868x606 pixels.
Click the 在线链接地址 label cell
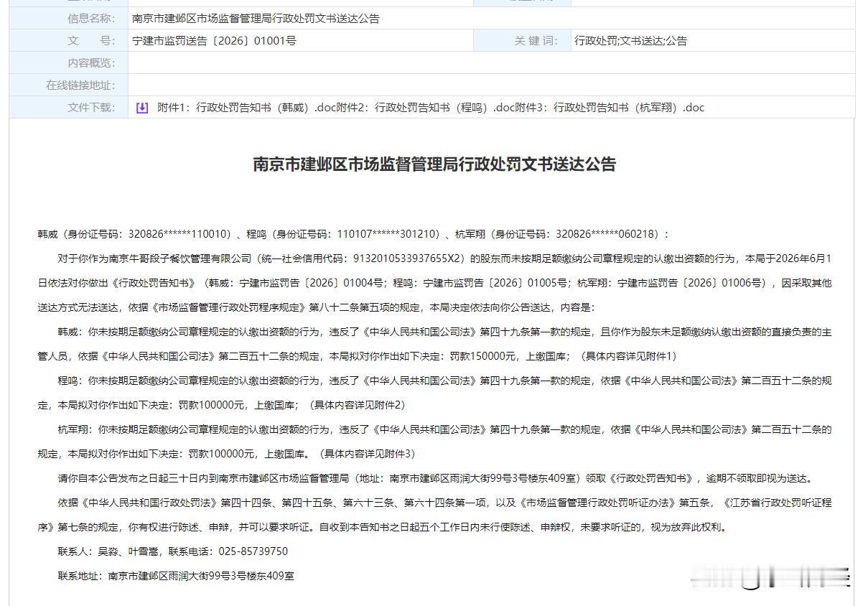(68, 85)
